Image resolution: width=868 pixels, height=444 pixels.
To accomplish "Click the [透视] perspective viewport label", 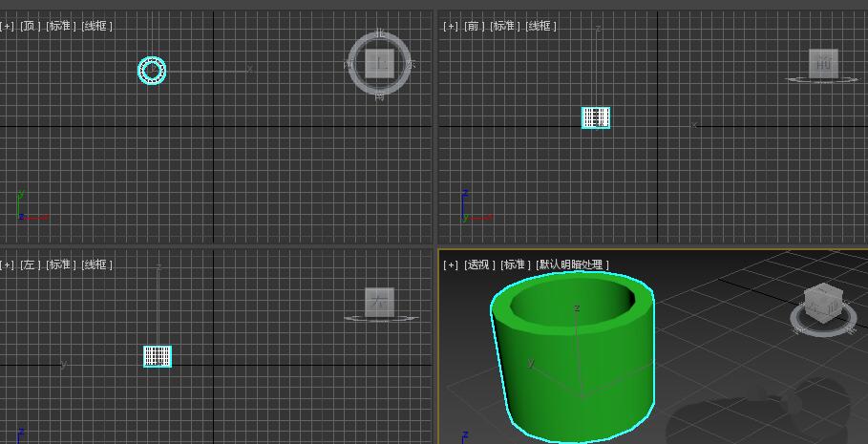I will 479,264.
